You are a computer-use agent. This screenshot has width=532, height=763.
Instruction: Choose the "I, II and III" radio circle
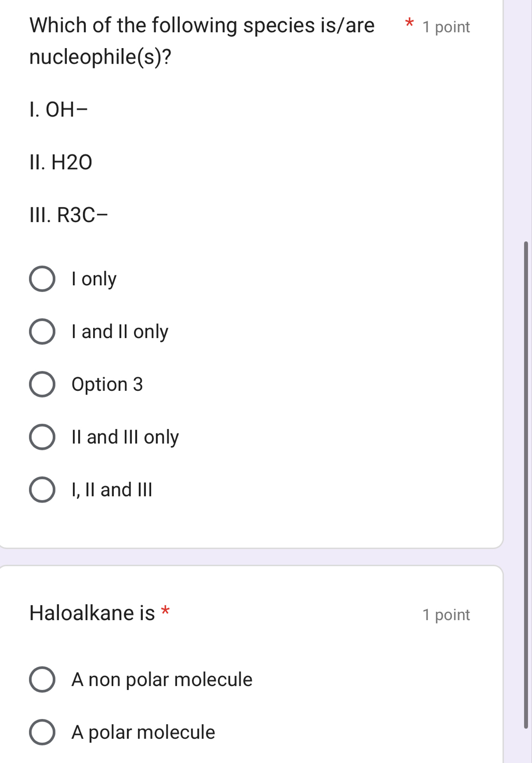[42, 490]
